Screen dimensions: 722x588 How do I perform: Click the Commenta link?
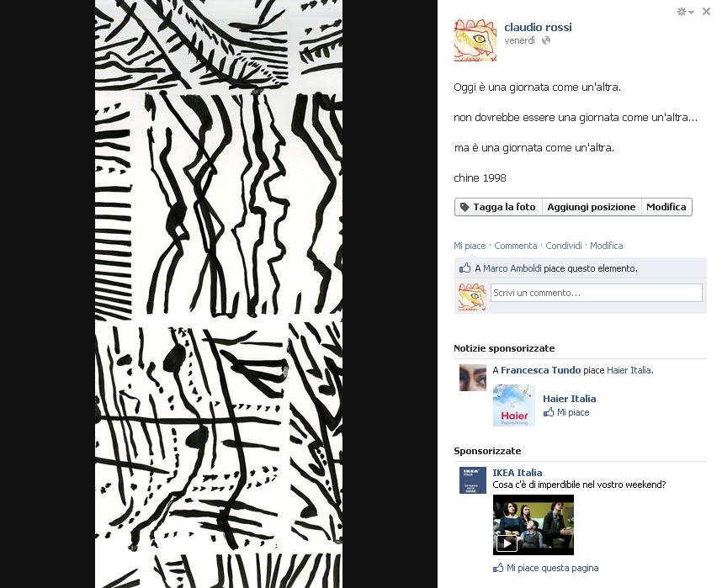tap(516, 246)
